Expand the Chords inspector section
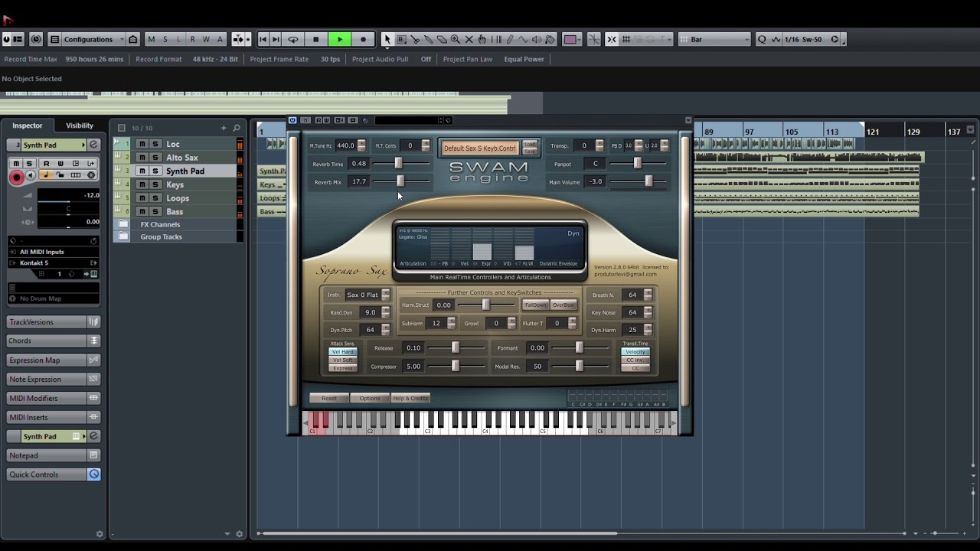The image size is (980, 551). (54, 341)
